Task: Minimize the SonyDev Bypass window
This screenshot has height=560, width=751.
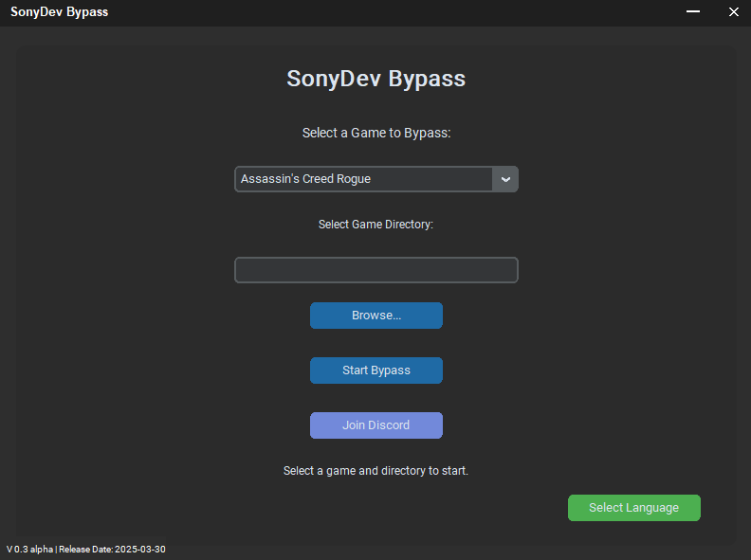Action: tap(693, 11)
